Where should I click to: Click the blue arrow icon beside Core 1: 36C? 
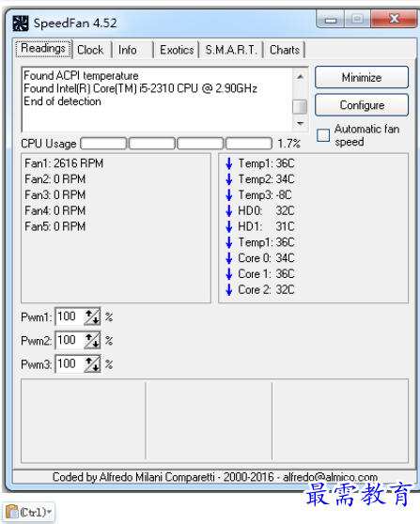(229, 274)
